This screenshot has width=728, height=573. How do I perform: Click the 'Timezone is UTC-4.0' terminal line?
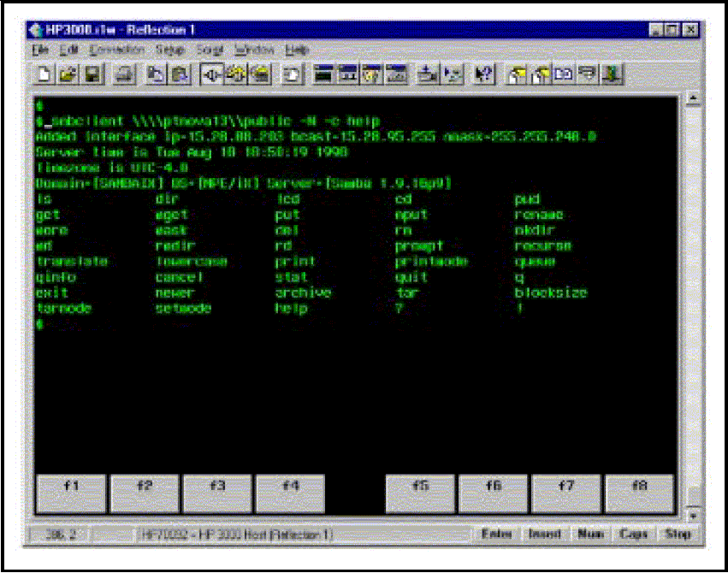(x=112, y=168)
